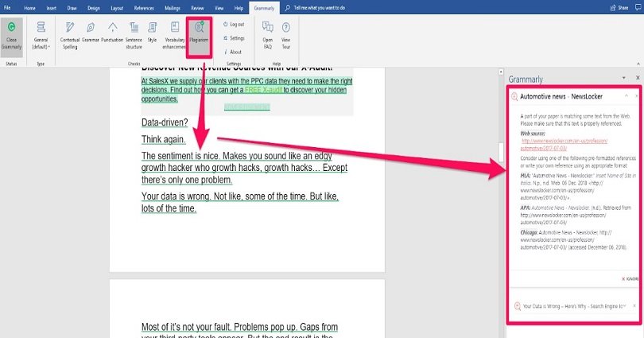Click the APA reference text
644x338 pixels.
coord(576,215)
